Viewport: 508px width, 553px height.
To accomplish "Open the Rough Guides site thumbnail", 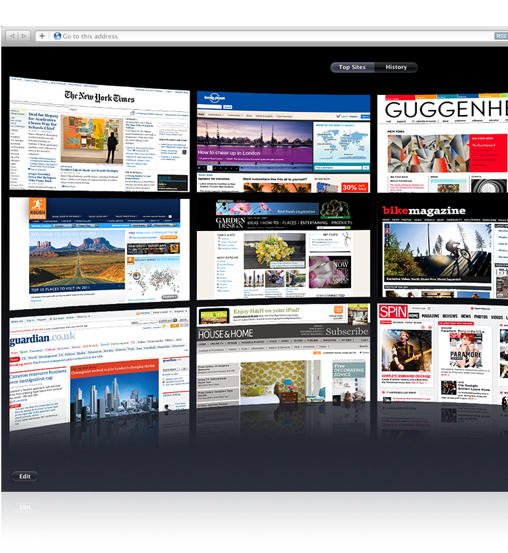I will click(x=99, y=254).
